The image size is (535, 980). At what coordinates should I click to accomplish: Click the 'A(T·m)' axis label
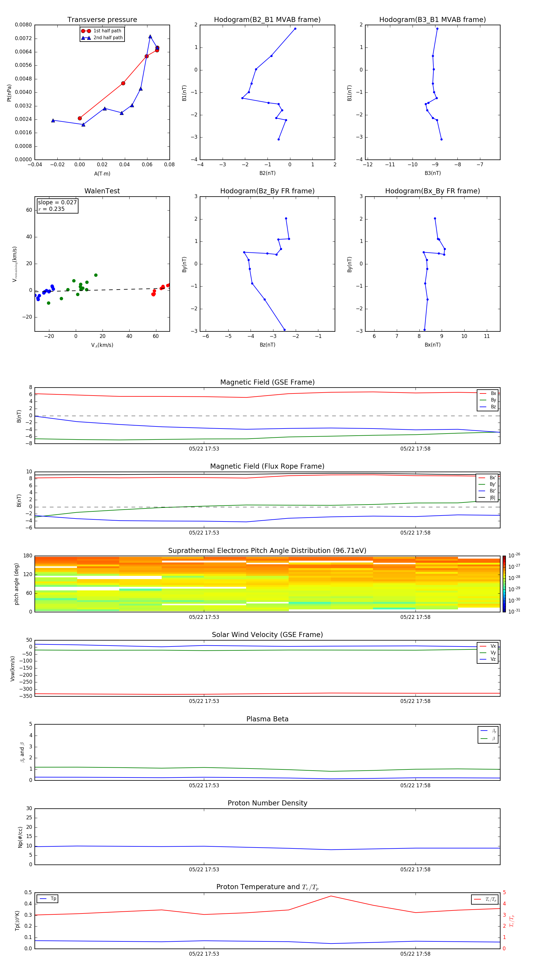coord(102,174)
